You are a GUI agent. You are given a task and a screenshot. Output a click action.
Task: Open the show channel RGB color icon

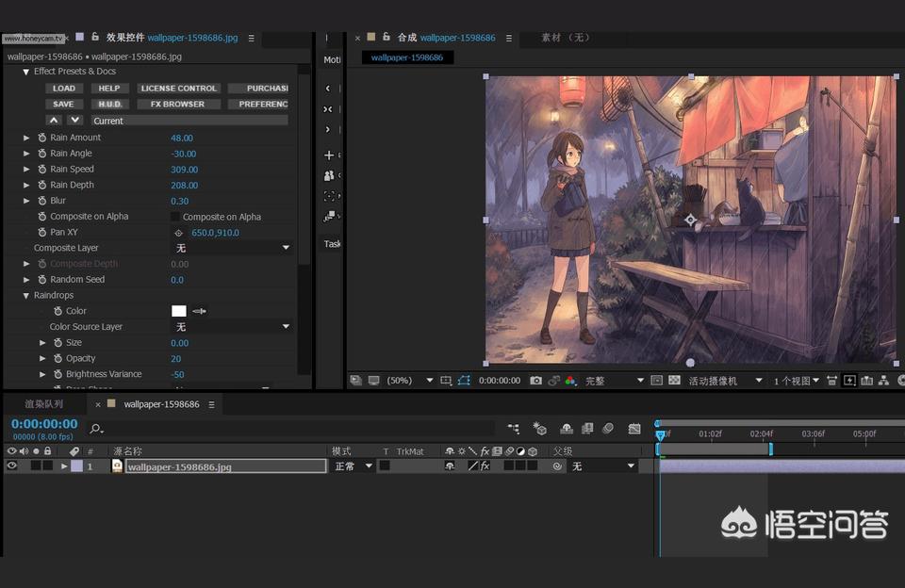(570, 381)
